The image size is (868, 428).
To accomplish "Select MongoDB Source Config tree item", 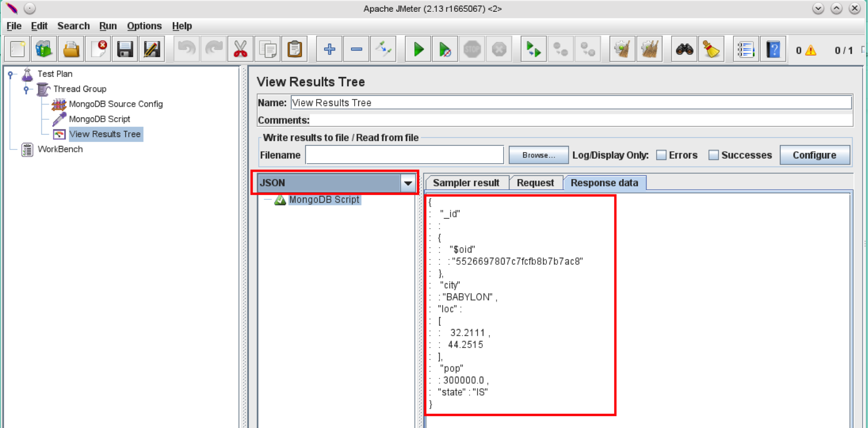I will (x=116, y=104).
